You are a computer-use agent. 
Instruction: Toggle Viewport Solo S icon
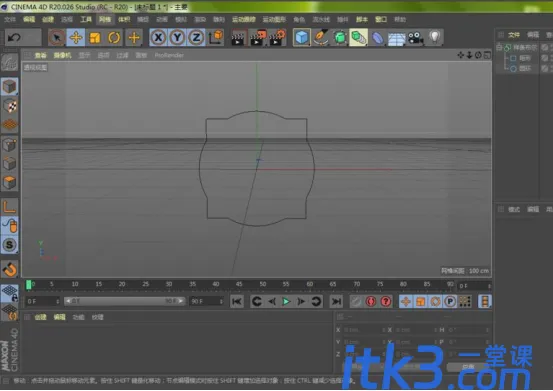point(10,245)
